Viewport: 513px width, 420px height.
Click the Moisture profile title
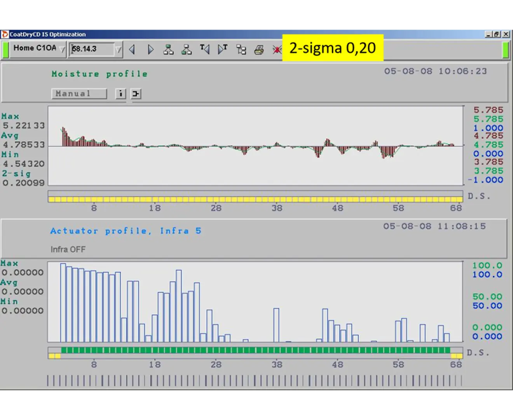(99, 74)
